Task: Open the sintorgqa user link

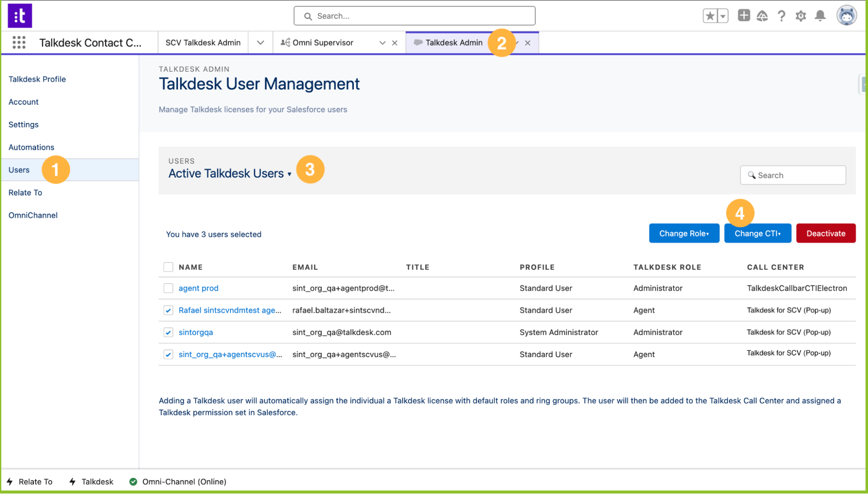Action: [196, 332]
